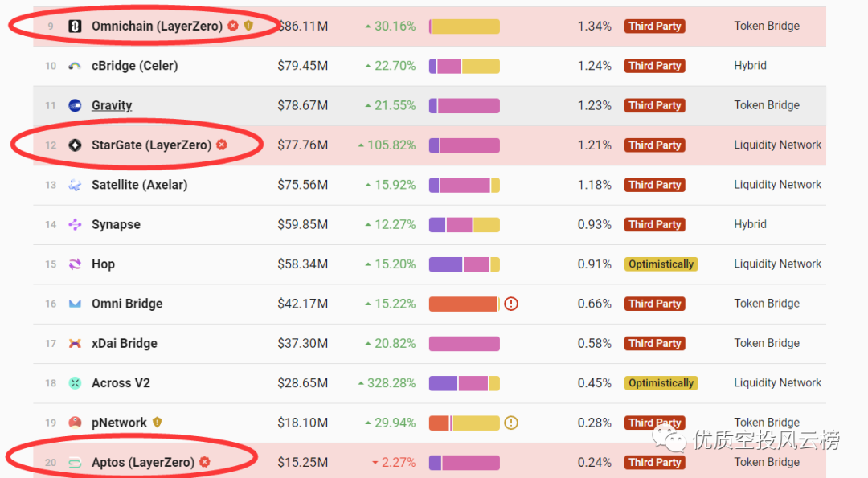Open the xDai Bridge page
Image resolution: width=868 pixels, height=478 pixels.
(125, 343)
